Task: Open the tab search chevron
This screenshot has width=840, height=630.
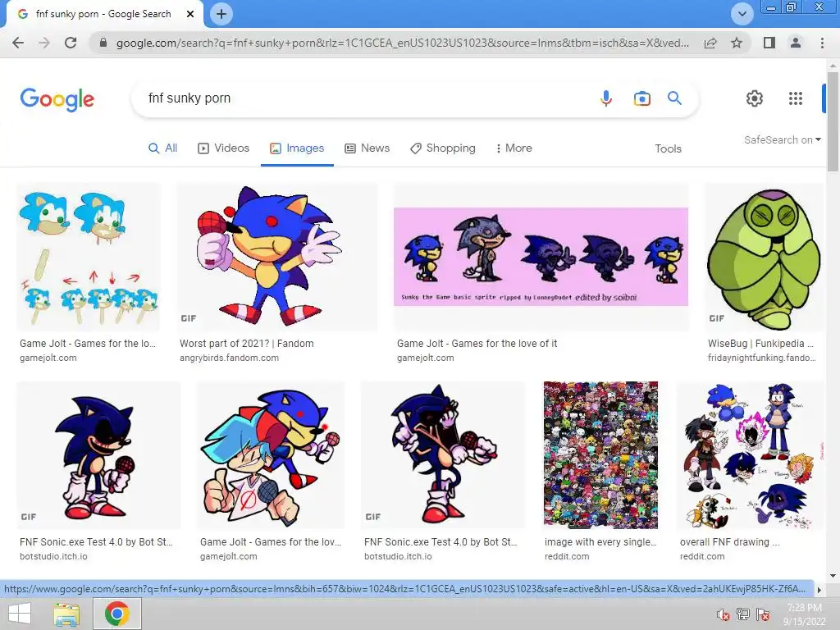Action: (x=742, y=14)
